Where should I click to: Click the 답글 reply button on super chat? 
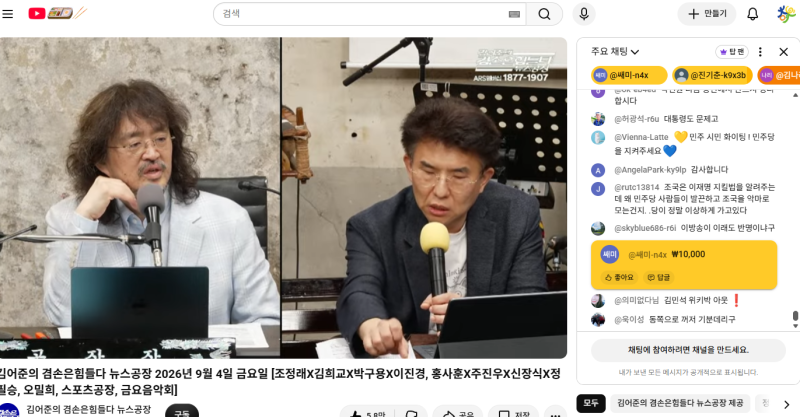659,277
